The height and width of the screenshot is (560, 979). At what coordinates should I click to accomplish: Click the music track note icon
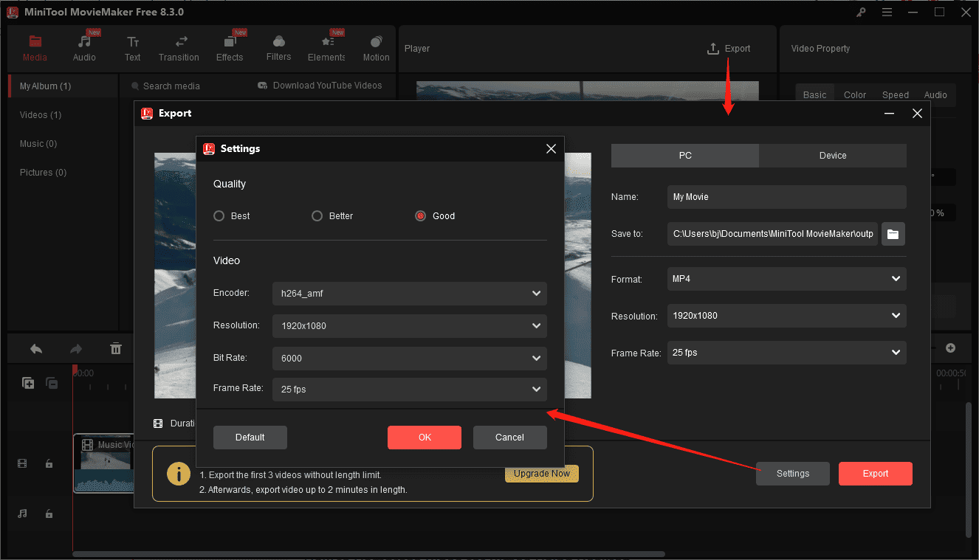pyautogui.click(x=22, y=514)
